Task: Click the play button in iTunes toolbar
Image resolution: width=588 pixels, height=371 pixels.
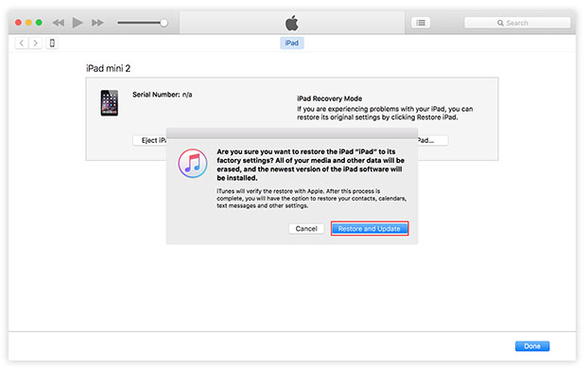Action: (78, 23)
